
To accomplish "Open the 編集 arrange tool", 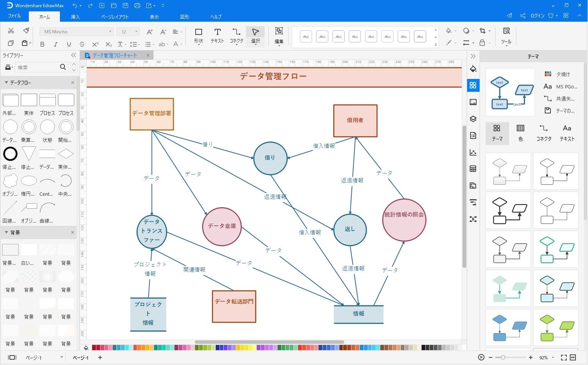I will (279, 36).
